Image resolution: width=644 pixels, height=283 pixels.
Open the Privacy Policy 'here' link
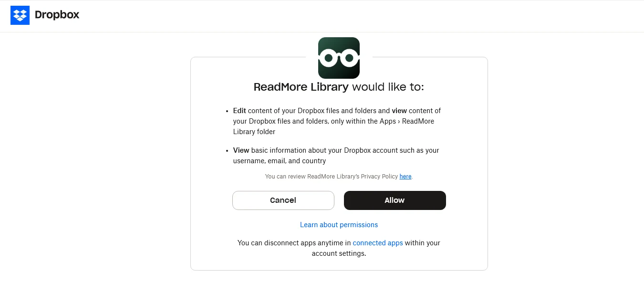[x=405, y=177]
